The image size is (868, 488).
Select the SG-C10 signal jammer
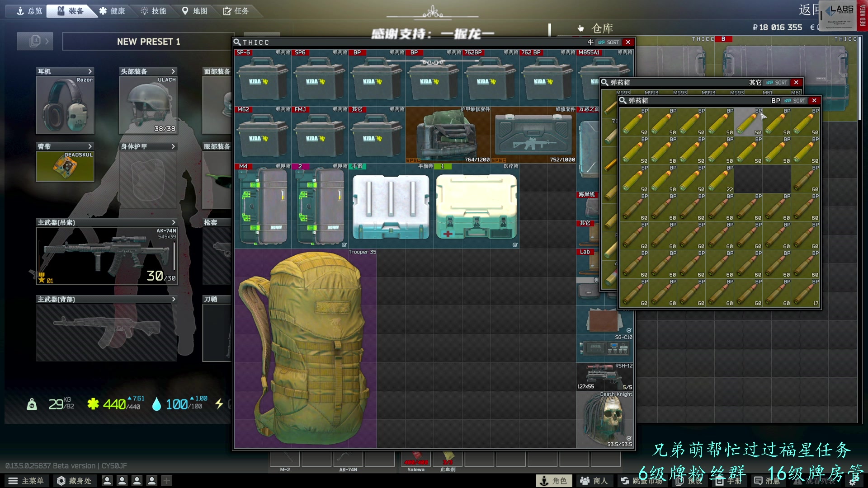click(604, 348)
